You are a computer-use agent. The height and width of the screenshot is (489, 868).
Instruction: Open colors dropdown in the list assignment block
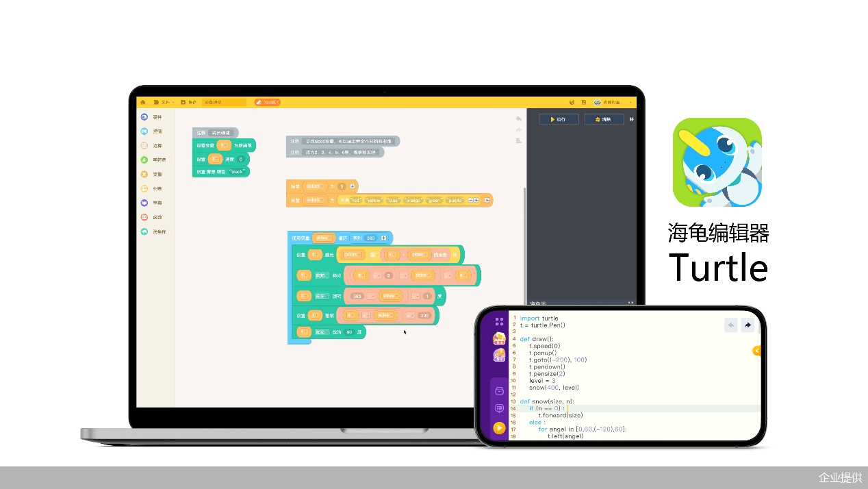click(316, 200)
